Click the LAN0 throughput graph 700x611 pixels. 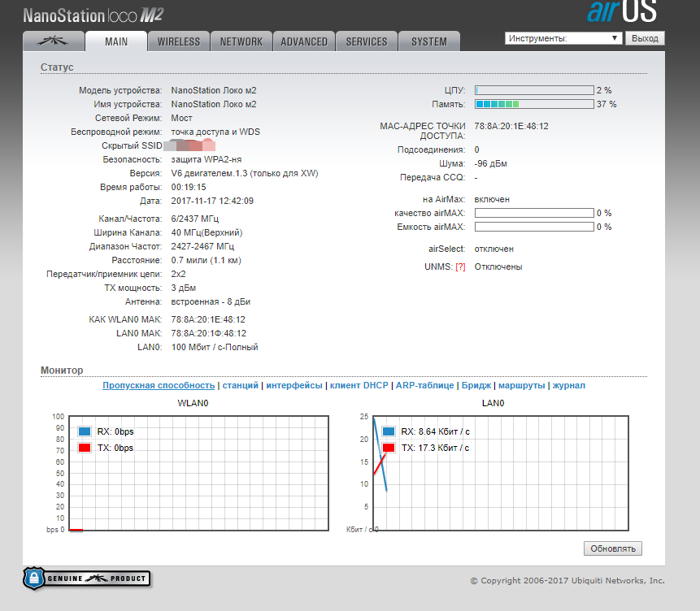click(x=501, y=473)
